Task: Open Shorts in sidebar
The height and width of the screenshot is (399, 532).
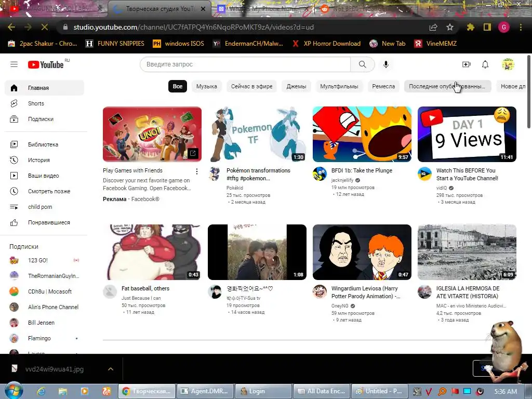Action: 45,103
